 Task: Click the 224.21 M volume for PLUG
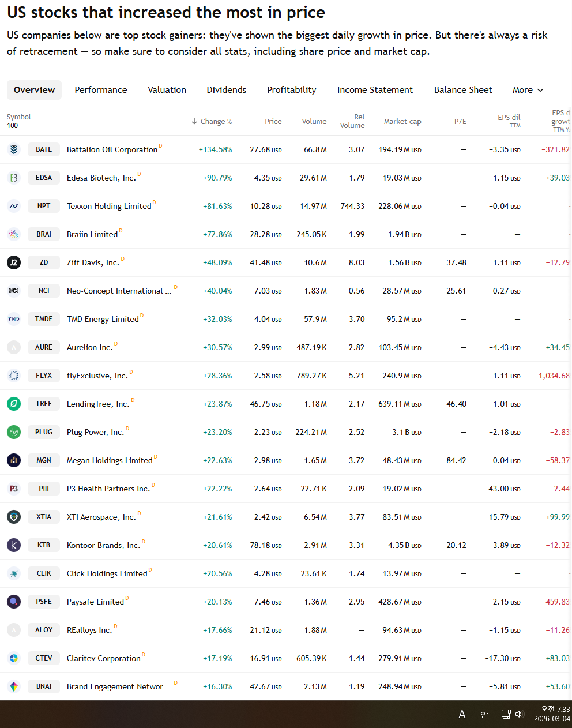(311, 432)
